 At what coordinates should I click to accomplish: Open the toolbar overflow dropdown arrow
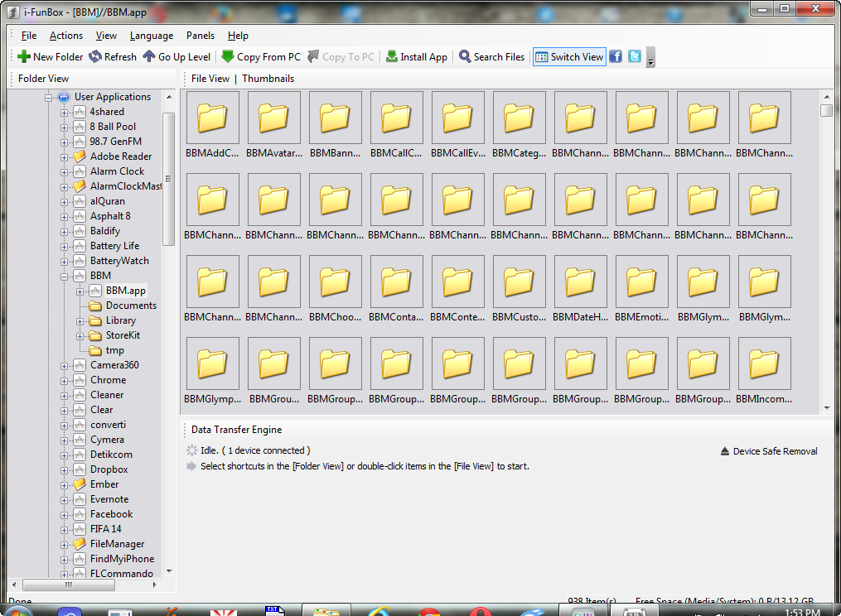651,60
